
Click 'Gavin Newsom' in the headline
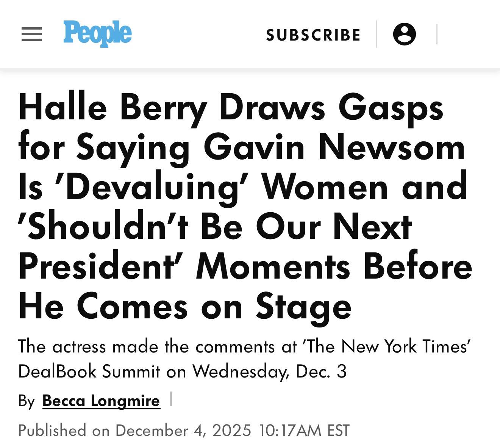[x=334, y=148]
